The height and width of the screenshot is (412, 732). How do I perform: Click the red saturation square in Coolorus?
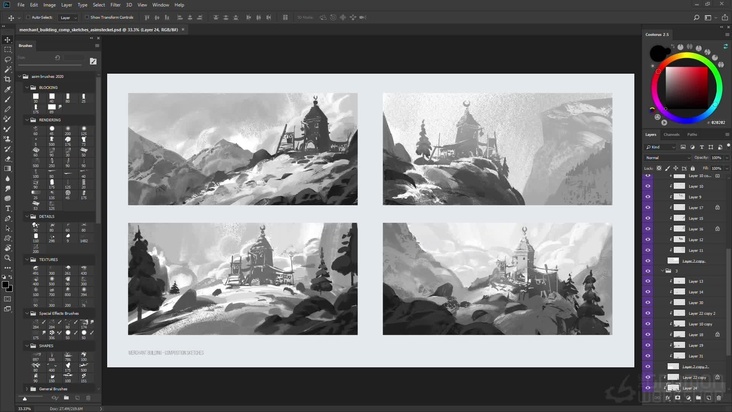click(x=687, y=87)
